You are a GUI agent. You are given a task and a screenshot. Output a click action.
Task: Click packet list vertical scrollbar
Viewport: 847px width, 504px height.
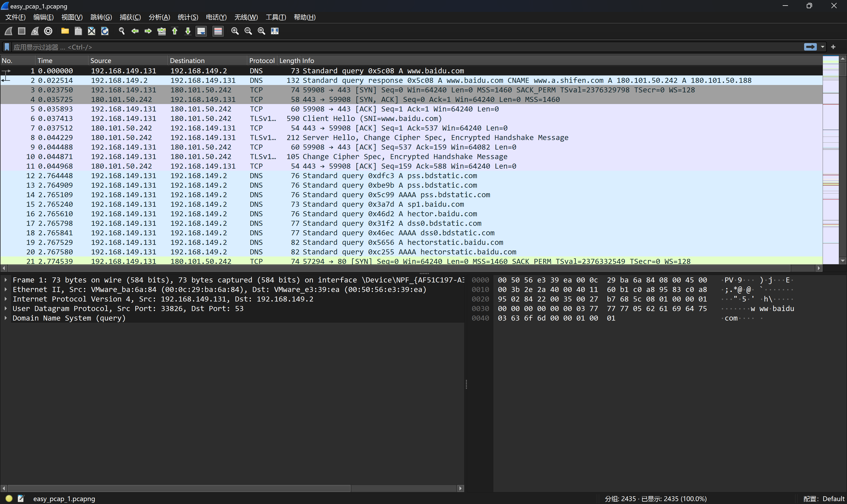coord(843,160)
